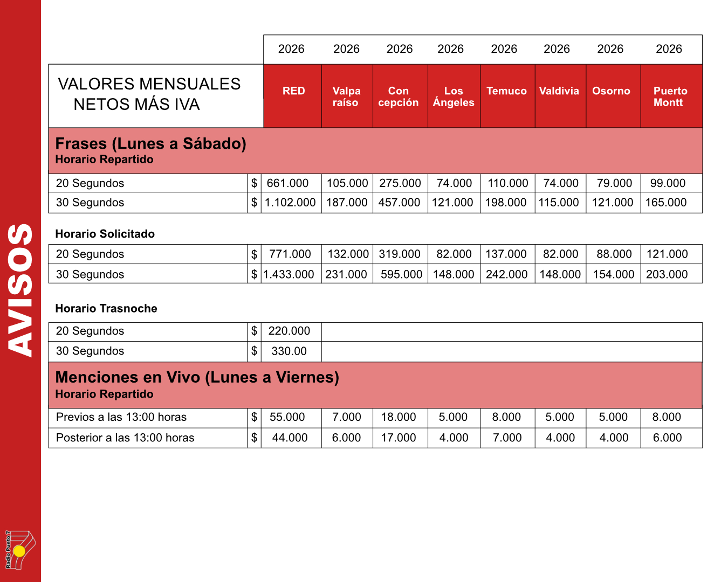
Task: Click the Radio Punto 7 logo
Action: coord(20,550)
